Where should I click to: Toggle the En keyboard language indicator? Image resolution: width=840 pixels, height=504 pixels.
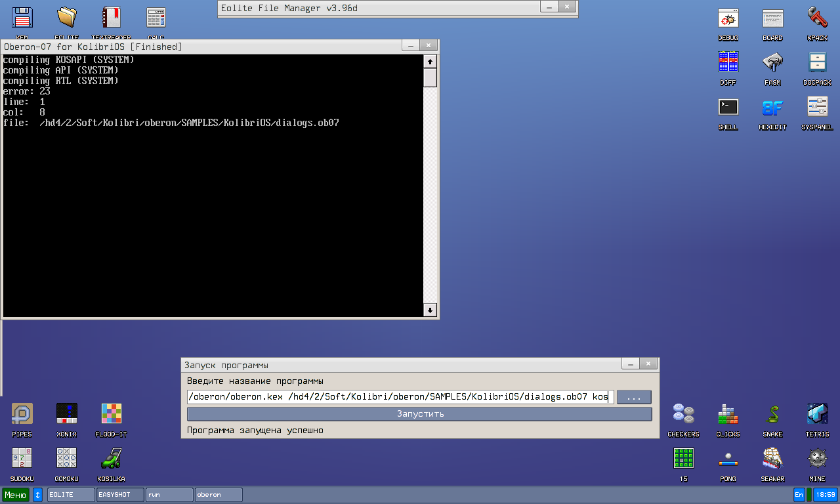(x=799, y=495)
